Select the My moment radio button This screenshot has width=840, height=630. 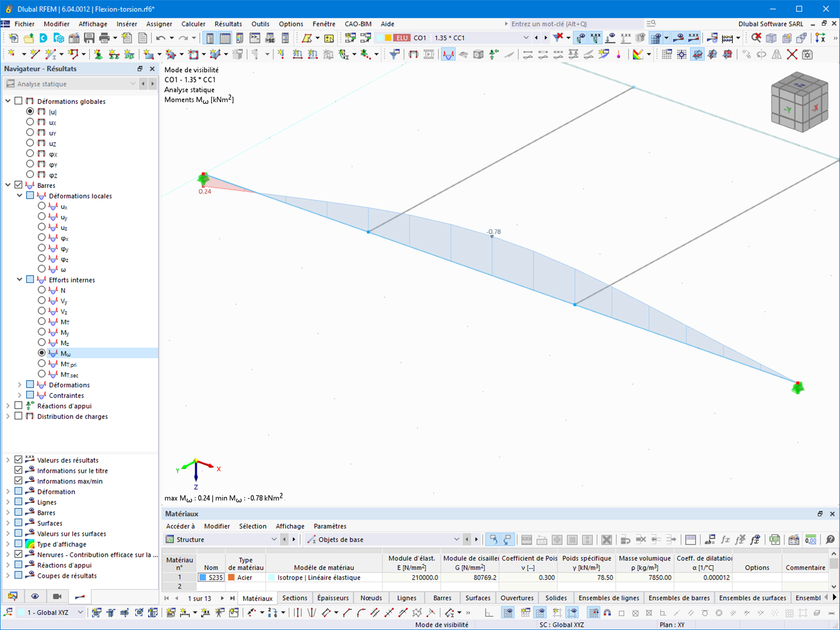coord(41,332)
